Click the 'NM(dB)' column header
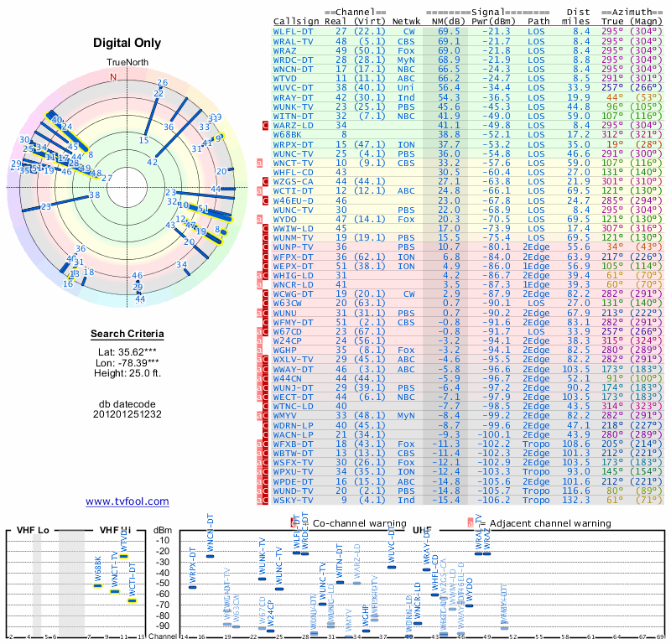Image resolution: width=671 pixels, height=644 pixels. click(446, 22)
